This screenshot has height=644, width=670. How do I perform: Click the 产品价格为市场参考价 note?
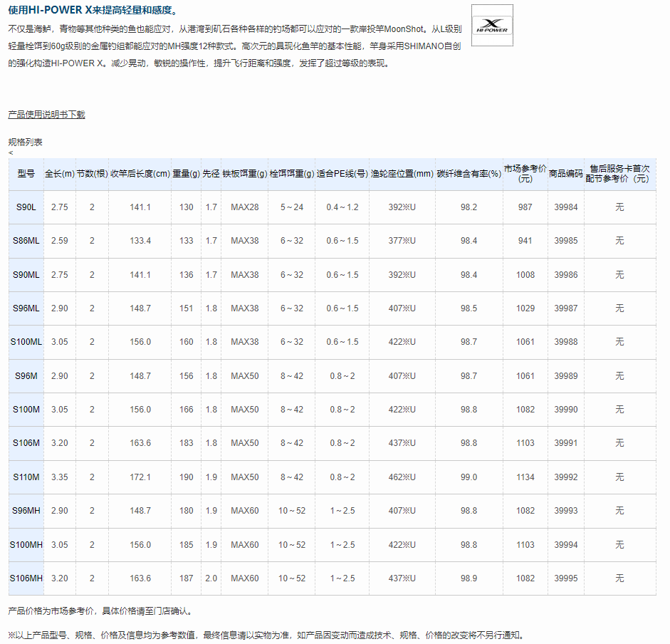tap(100, 611)
